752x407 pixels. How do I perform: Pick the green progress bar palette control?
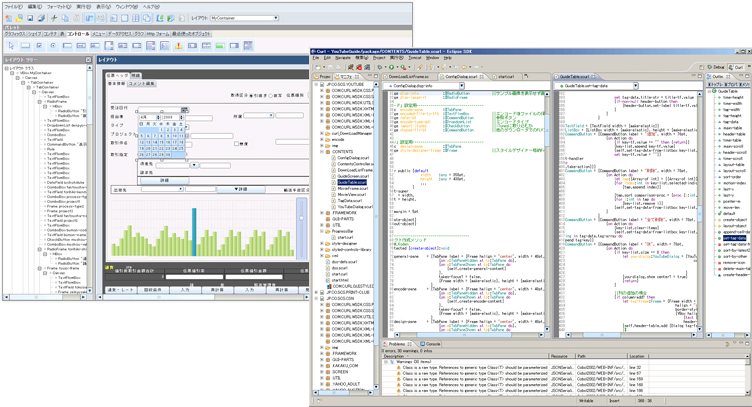(x=220, y=46)
